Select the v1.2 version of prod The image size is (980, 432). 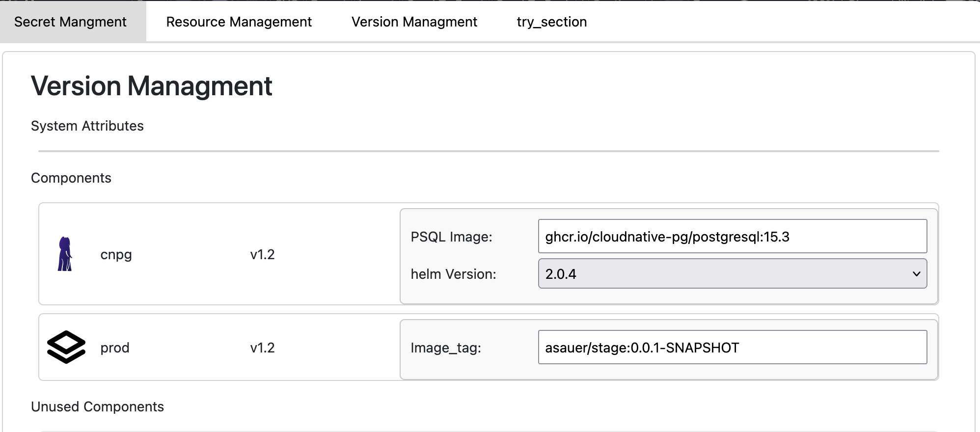pyautogui.click(x=262, y=348)
